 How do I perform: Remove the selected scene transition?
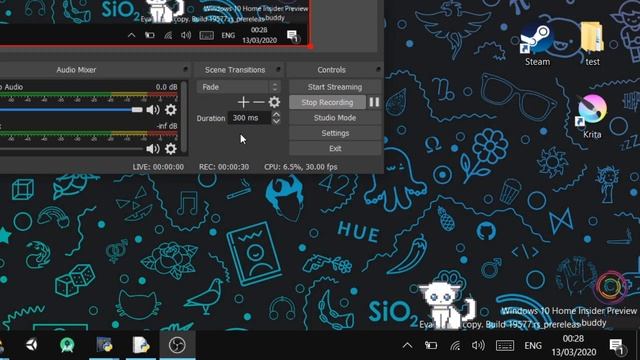tap(259, 102)
